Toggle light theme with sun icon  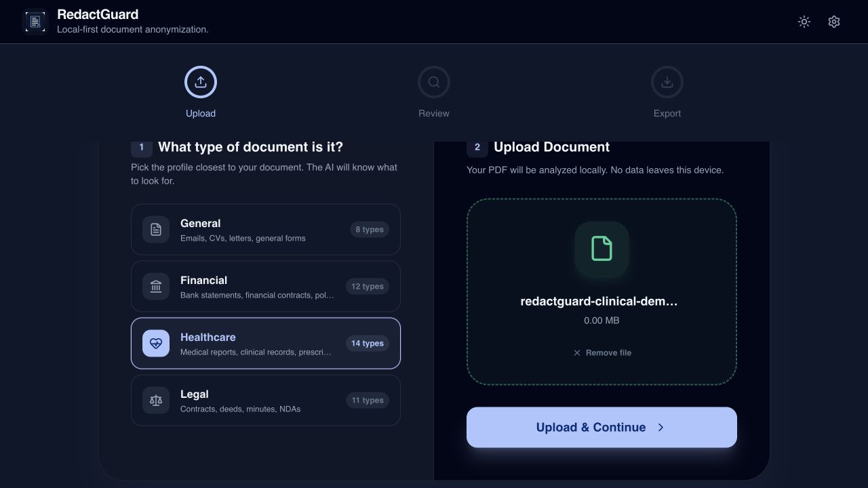click(804, 22)
